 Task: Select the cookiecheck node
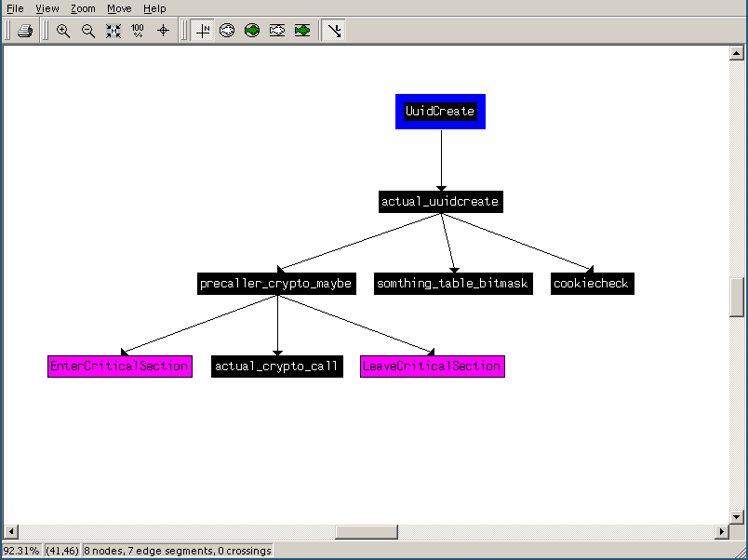point(591,284)
